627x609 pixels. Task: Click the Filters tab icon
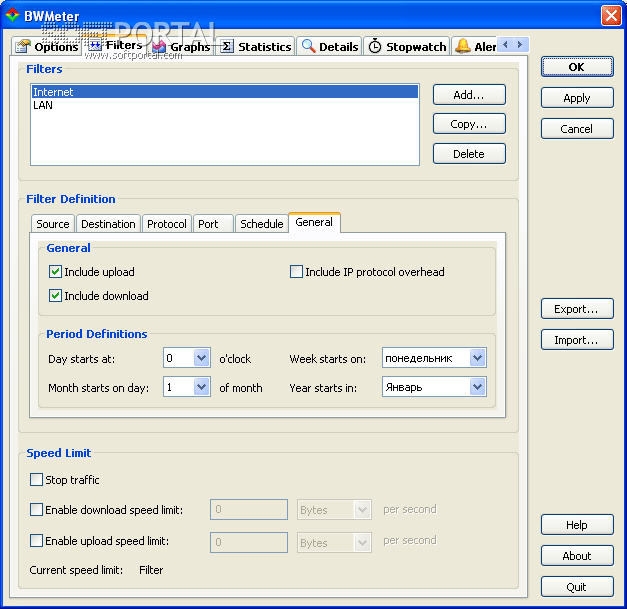click(x=95, y=45)
